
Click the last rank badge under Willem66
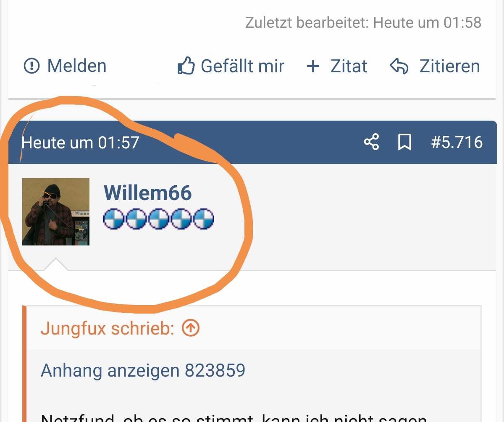click(203, 219)
